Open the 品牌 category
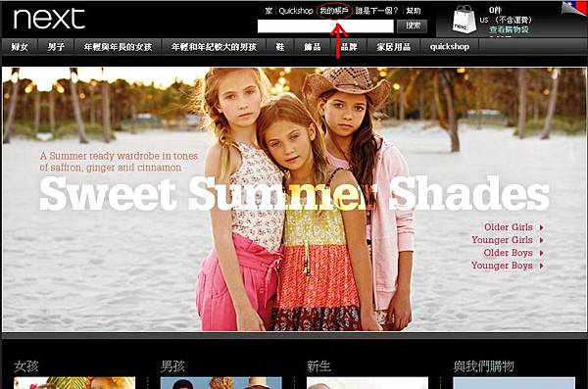Screen dimensions: 588x389 (x=349, y=47)
